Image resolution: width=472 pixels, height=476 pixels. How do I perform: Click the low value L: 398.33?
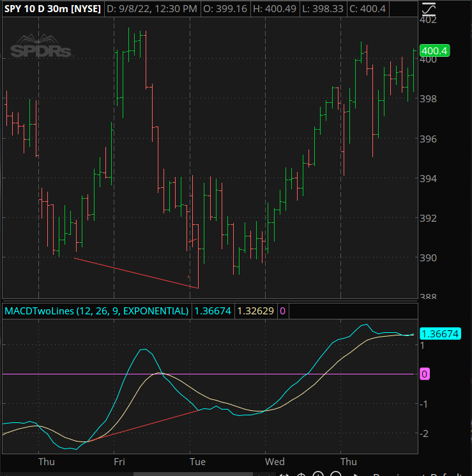[323, 9]
